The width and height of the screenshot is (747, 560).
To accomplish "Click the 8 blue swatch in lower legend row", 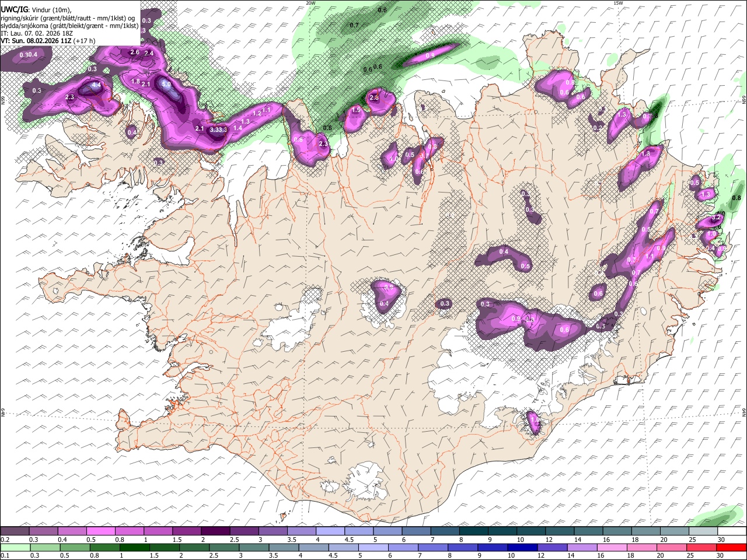I will tap(463, 547).
